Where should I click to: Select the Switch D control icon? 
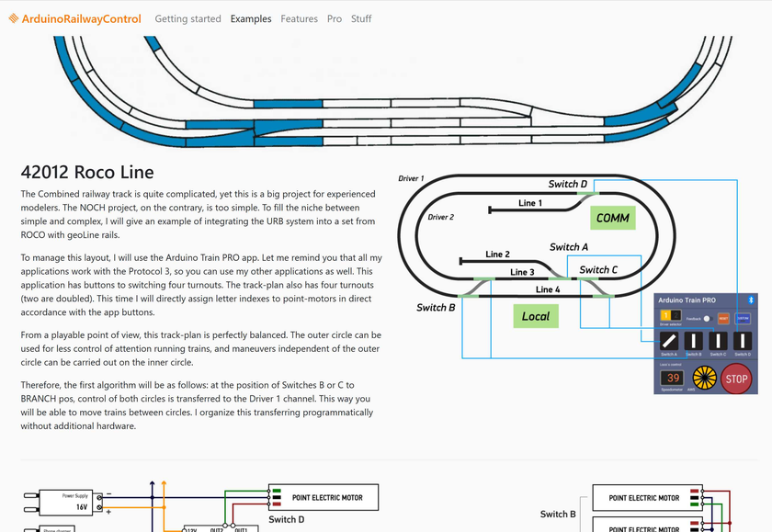(743, 341)
